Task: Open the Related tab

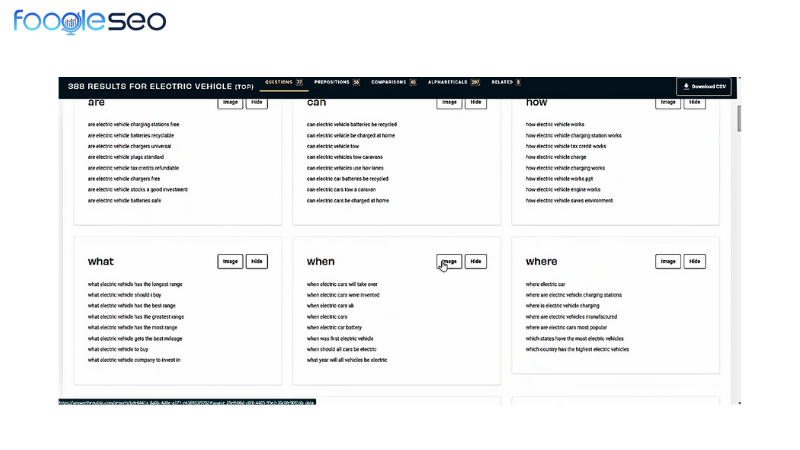Action: click(505, 83)
